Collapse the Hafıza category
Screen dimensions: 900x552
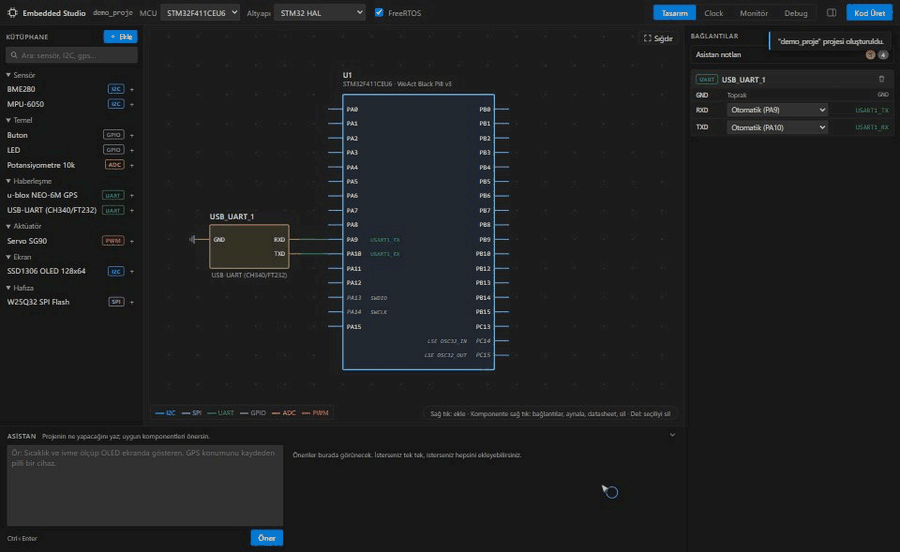tap(20, 288)
